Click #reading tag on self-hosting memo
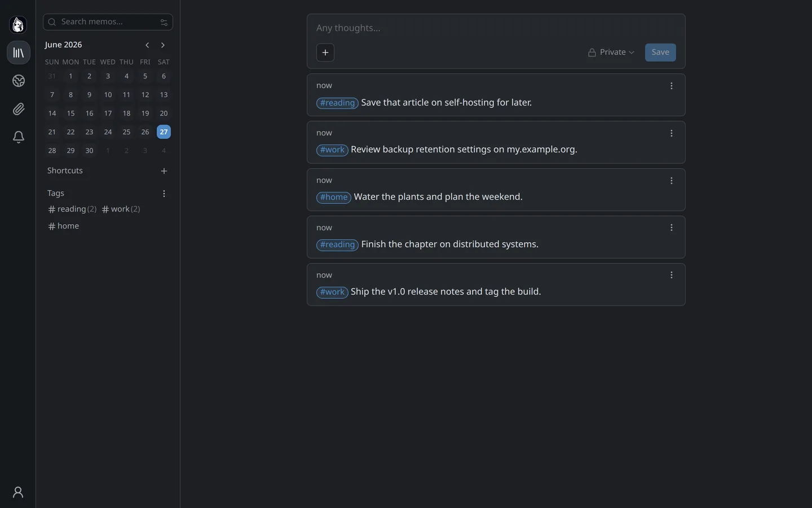Screen dimensions: 812x508 point(337,103)
